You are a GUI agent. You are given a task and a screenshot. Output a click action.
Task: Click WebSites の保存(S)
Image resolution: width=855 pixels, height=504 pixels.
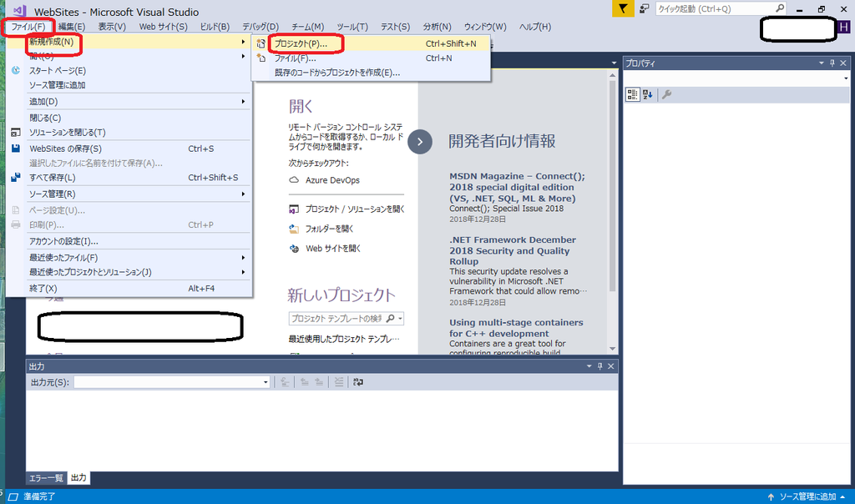click(129, 149)
